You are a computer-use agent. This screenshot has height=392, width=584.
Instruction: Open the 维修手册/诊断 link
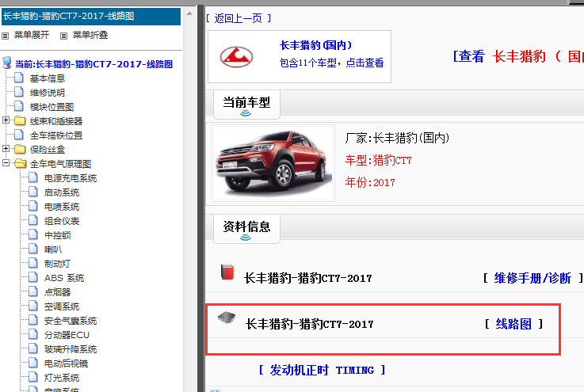click(532, 278)
